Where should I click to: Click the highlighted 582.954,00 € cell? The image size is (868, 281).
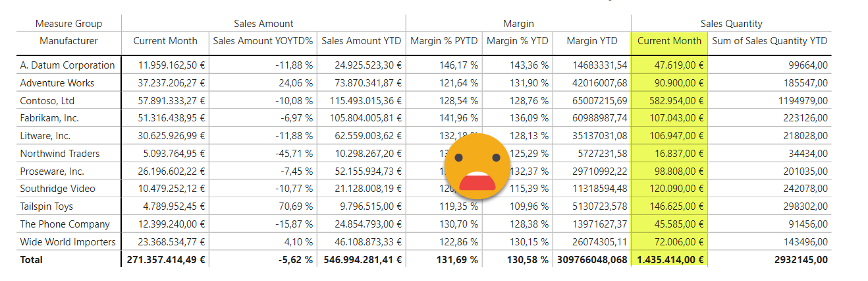tap(670, 101)
